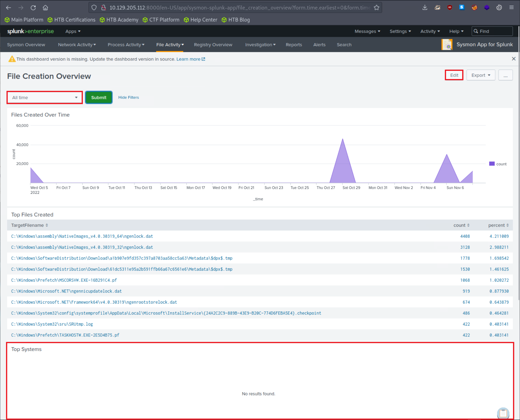Open the Sysmon Overview tab
This screenshot has width=520, height=420.
point(26,45)
